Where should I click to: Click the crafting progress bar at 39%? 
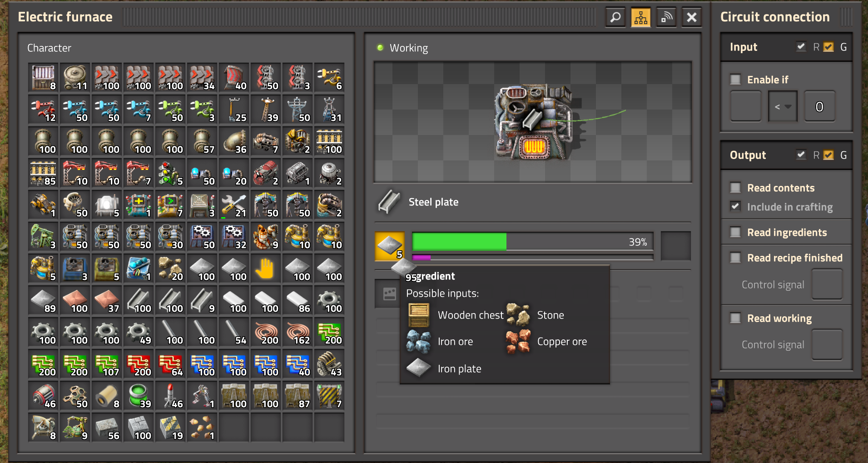point(532,242)
